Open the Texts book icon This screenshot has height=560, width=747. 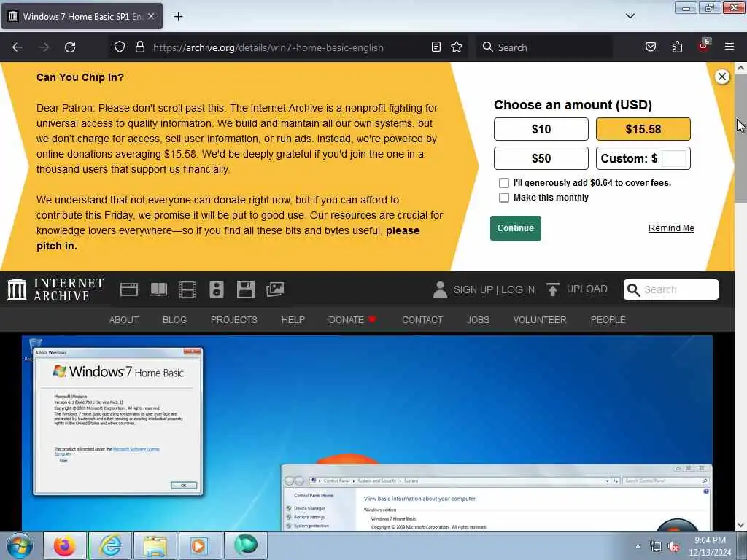[158, 289]
